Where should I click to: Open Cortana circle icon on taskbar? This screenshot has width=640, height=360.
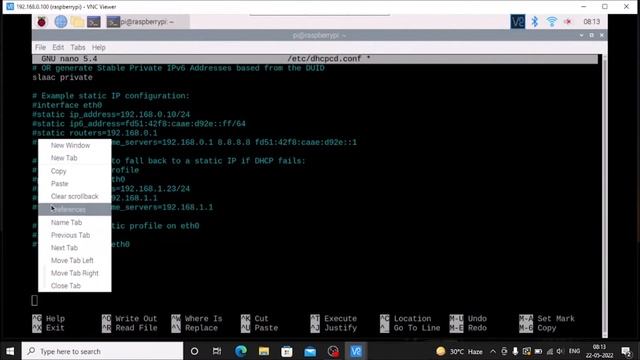point(194,351)
